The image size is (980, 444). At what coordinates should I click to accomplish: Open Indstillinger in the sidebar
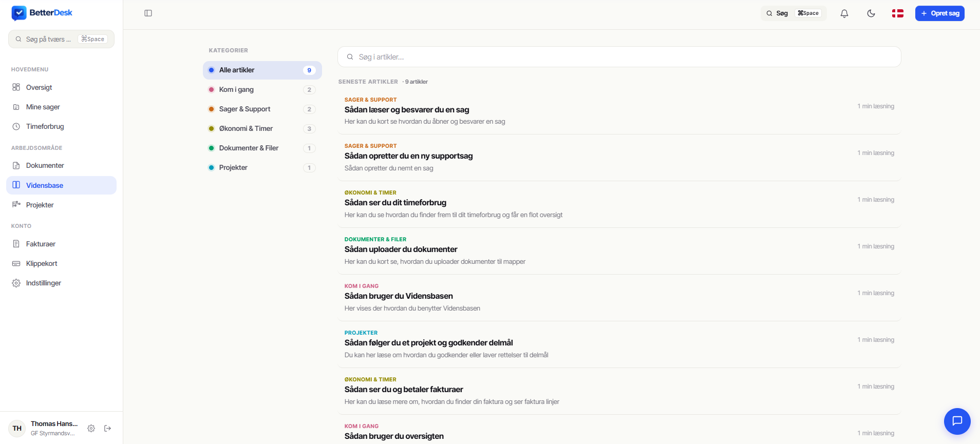click(61, 283)
